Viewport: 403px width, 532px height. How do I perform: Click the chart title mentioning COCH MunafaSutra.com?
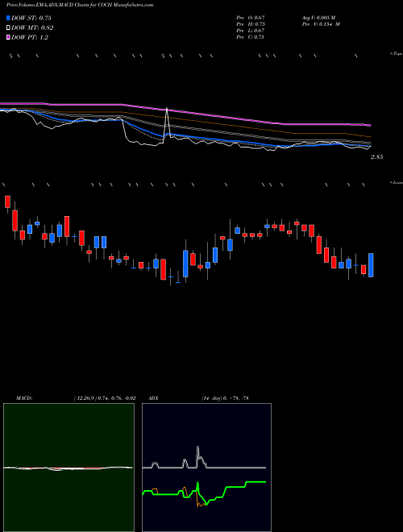coord(80,5)
